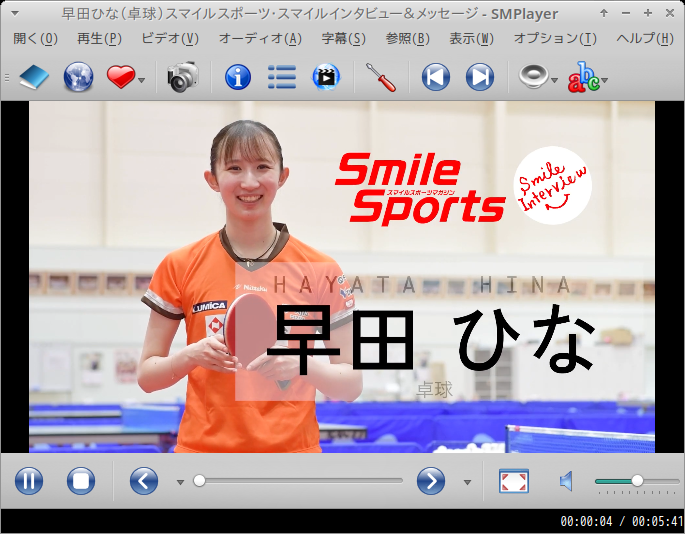Open the オプション(I) menu

pyautogui.click(x=555, y=39)
